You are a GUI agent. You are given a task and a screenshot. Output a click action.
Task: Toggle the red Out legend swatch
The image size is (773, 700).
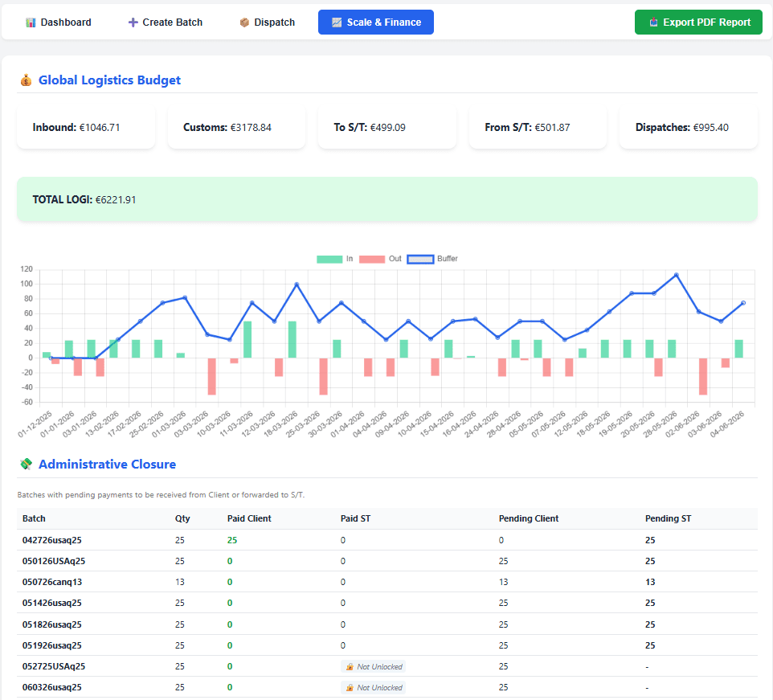point(372,260)
